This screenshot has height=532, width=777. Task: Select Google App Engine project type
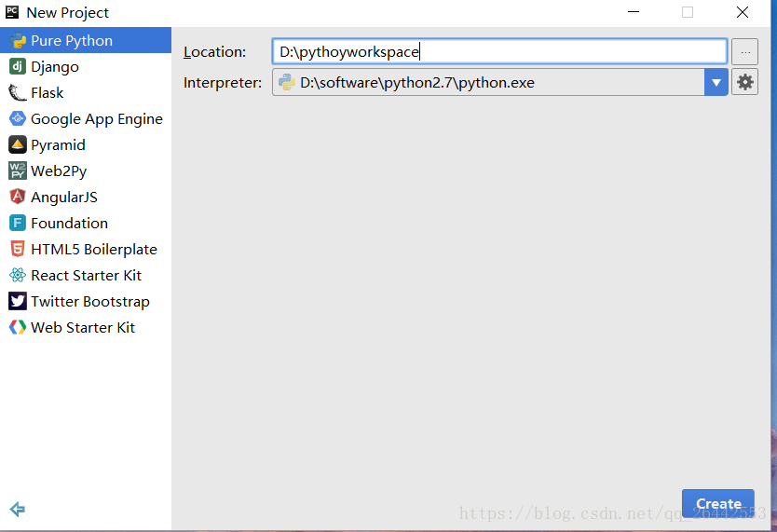point(86,119)
